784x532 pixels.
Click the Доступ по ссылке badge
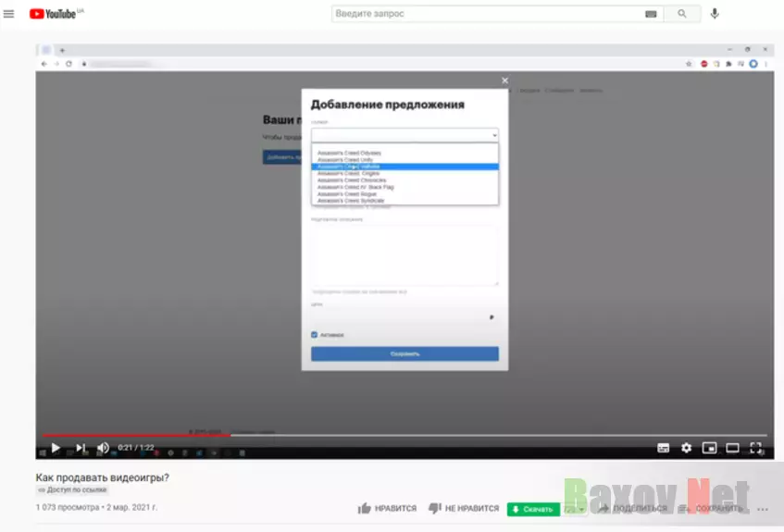point(72,490)
